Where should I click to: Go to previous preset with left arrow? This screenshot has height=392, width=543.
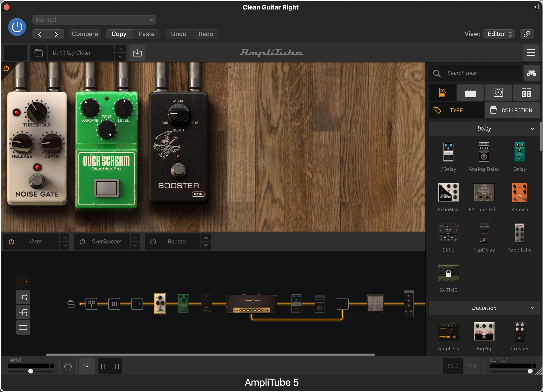40,34
